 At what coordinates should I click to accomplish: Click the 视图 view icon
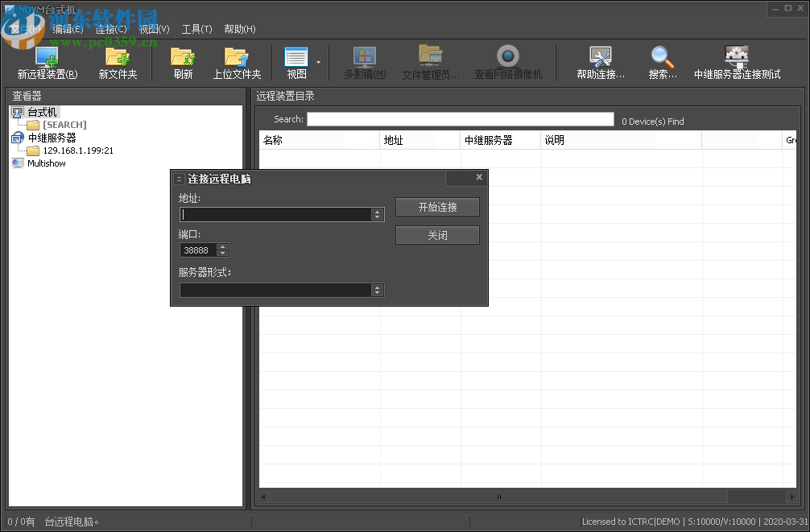(x=296, y=58)
